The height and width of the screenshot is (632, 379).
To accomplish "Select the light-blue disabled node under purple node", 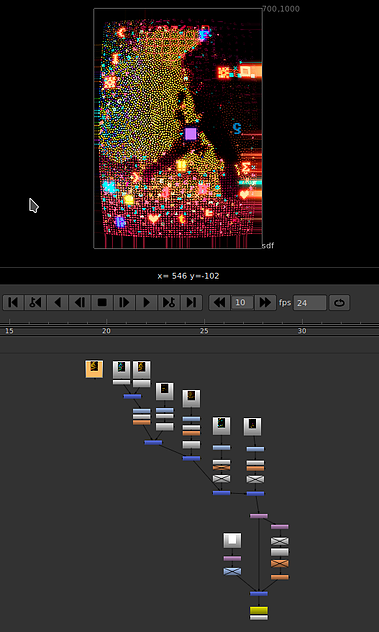I will pos(232,571).
